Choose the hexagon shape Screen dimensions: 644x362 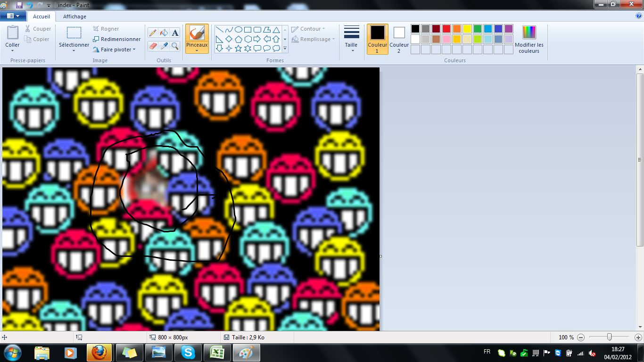(x=248, y=39)
